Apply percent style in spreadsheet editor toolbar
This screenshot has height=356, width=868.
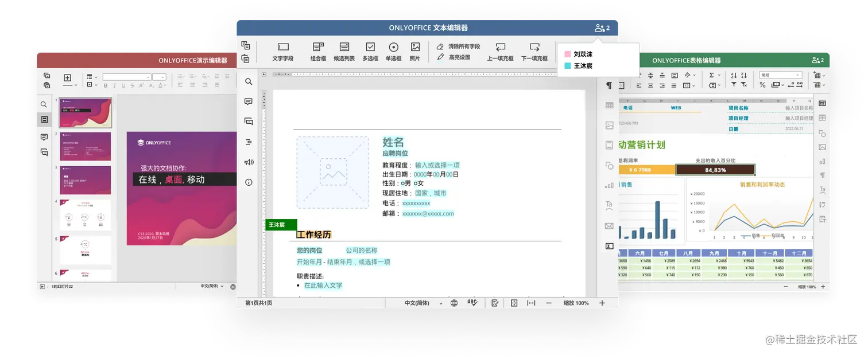(762, 85)
